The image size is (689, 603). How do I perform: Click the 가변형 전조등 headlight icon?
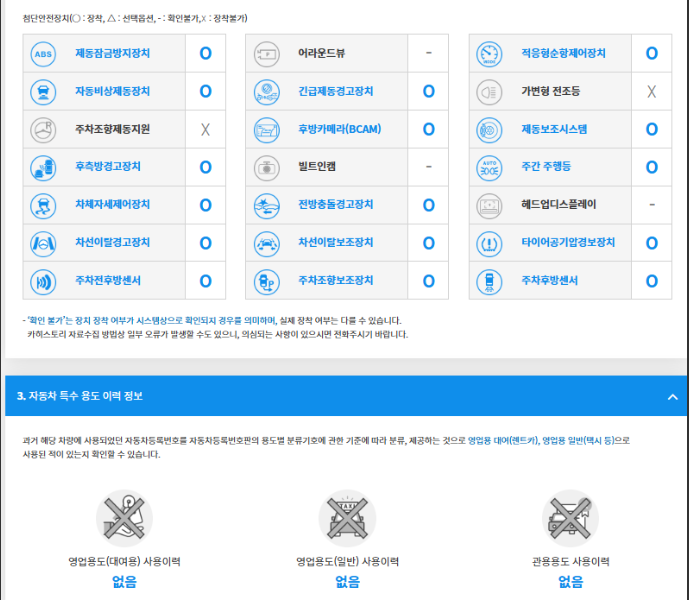coord(489,92)
